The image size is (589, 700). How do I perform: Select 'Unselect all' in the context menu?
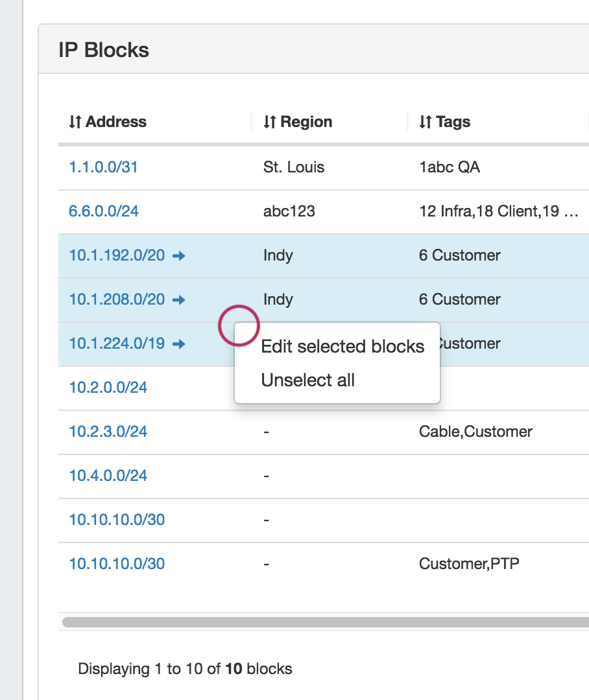307,380
